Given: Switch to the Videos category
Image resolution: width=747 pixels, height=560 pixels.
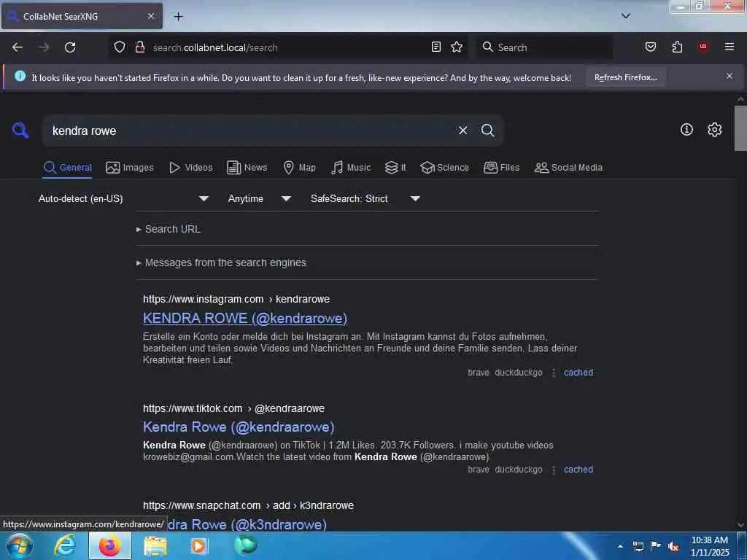Looking at the screenshot, I should click(191, 168).
